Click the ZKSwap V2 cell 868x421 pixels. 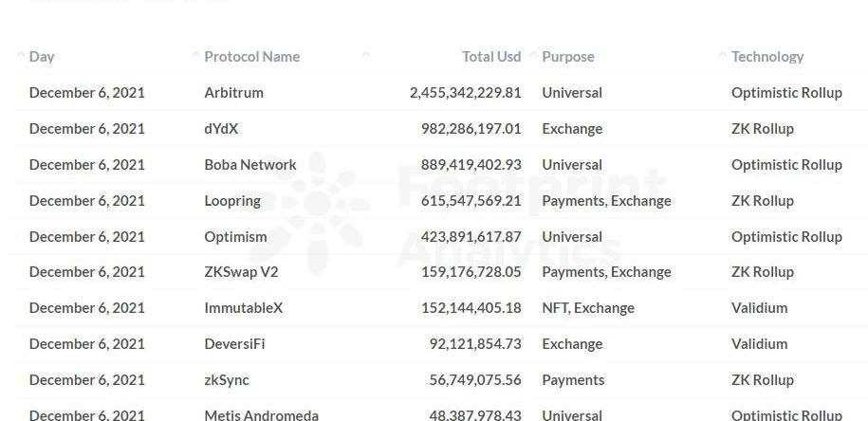click(x=241, y=272)
